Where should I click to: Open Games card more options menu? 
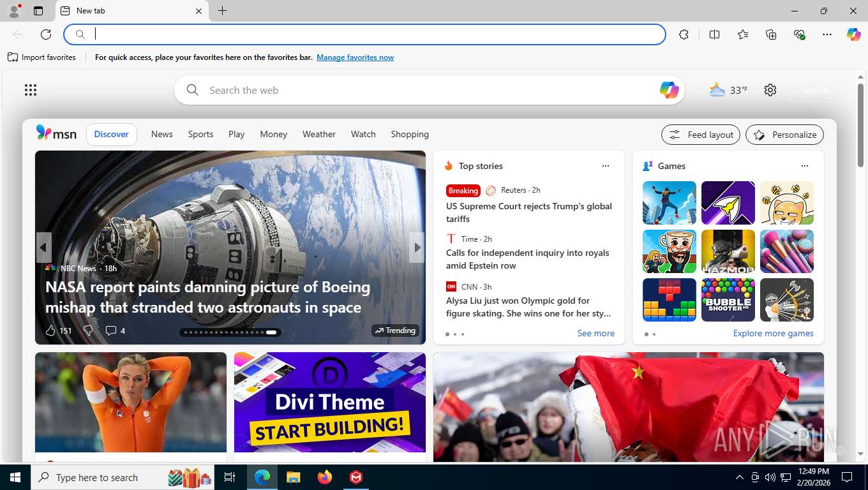click(805, 166)
